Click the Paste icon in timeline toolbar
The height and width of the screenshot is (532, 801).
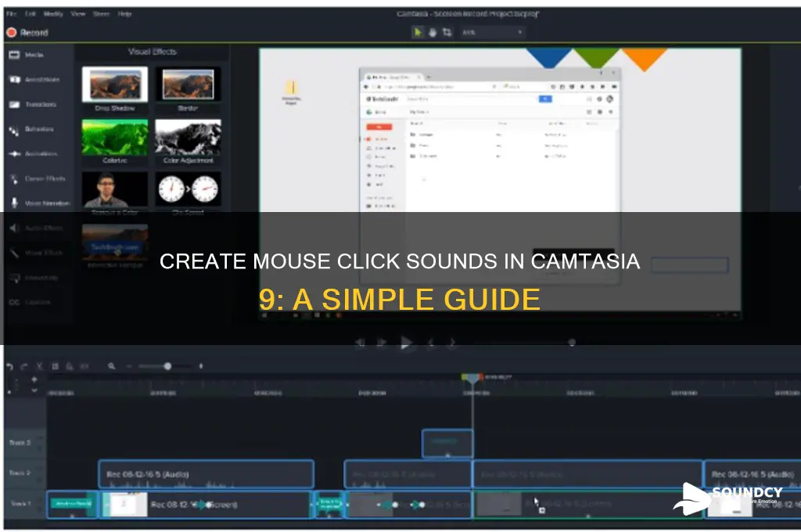70,366
